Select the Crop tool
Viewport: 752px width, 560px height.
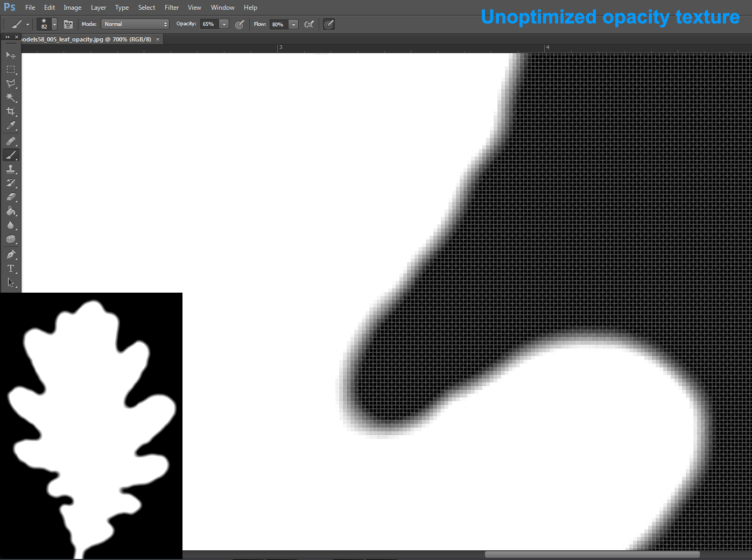point(11,111)
